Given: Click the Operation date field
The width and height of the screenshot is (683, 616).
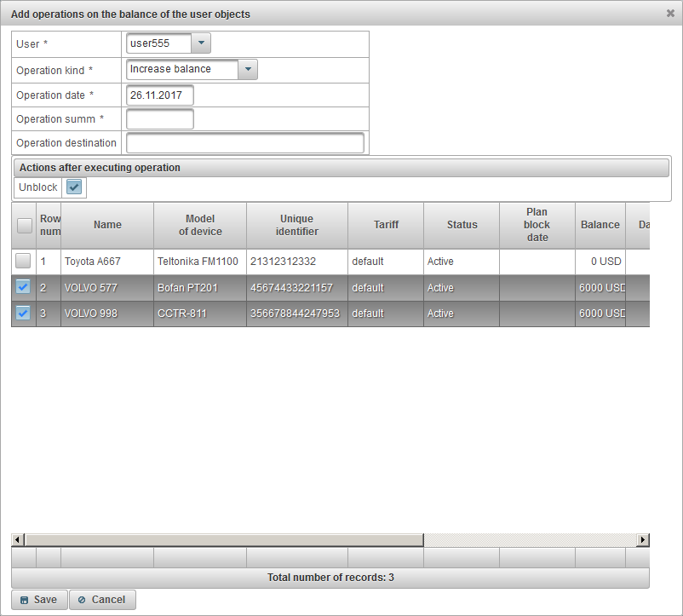Looking at the screenshot, I should tap(160, 95).
